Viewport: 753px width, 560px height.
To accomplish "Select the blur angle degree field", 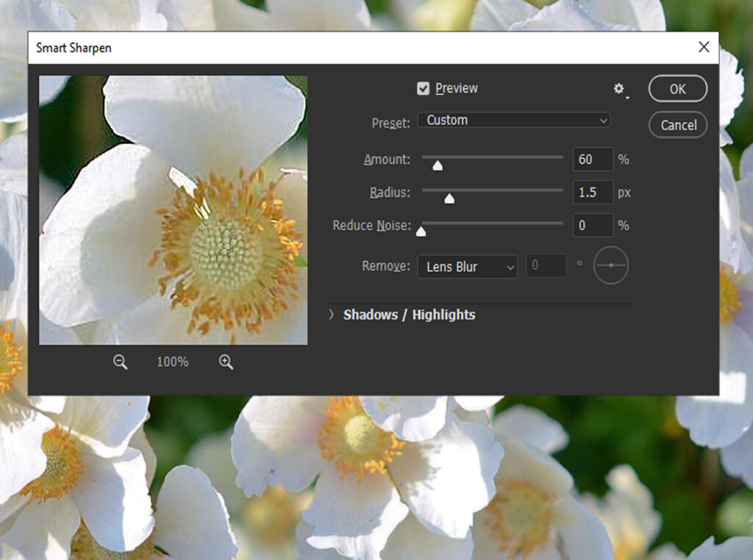I will pyautogui.click(x=546, y=266).
